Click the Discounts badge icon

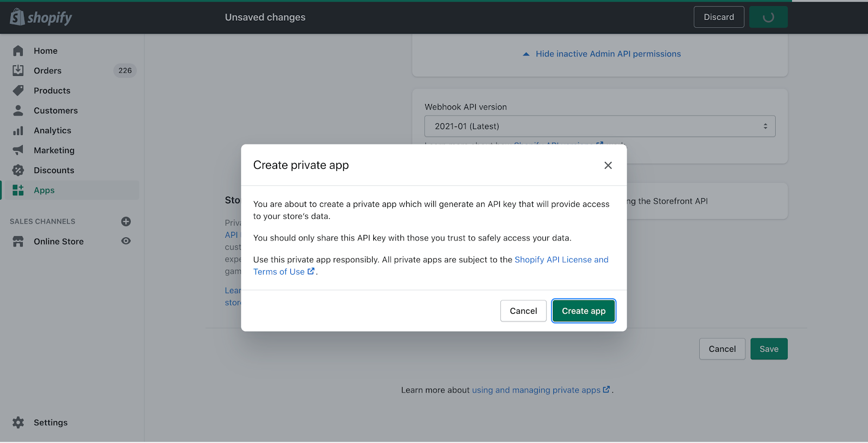coord(18,170)
